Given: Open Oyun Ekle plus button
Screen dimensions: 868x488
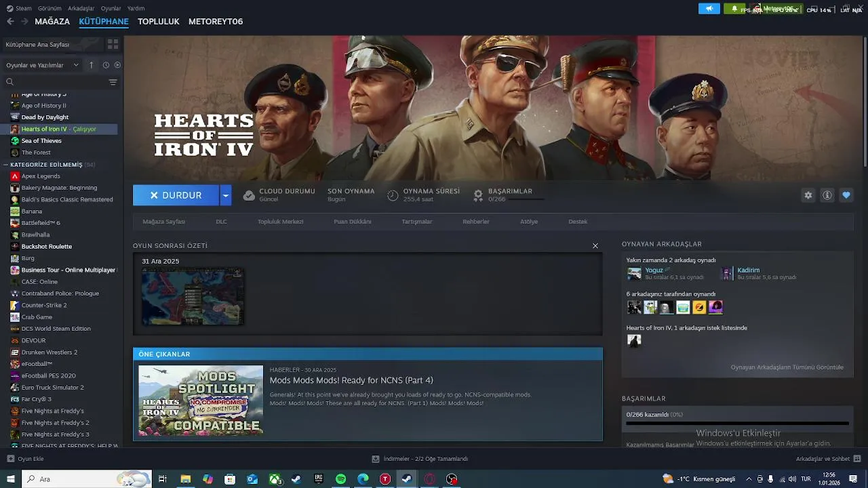Looking at the screenshot, I should pyautogui.click(x=10, y=459).
